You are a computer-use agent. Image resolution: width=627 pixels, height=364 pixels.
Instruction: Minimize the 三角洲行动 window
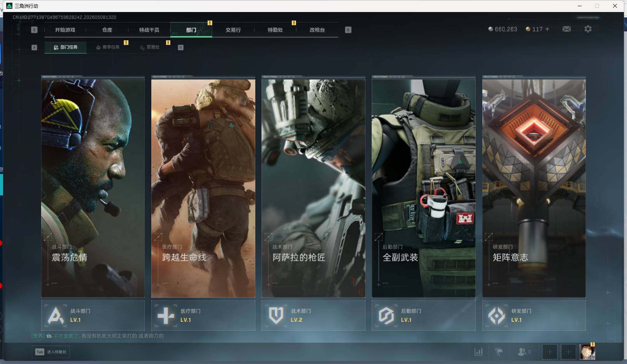click(580, 6)
